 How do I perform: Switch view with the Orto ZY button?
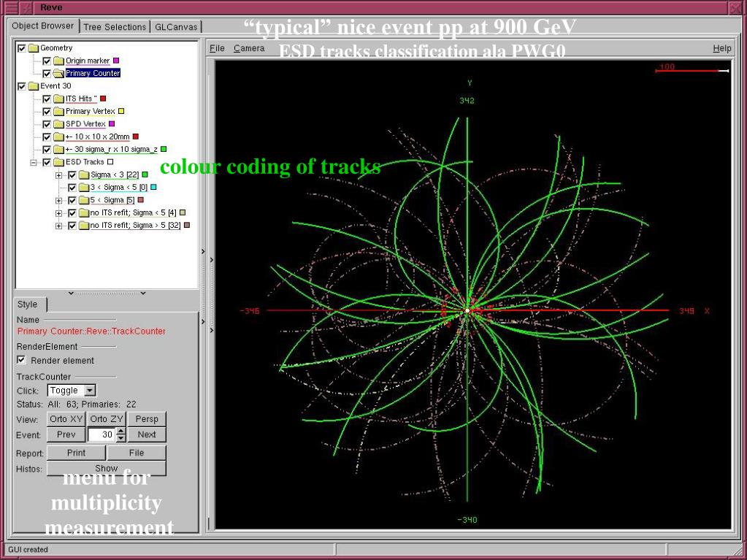[x=106, y=419]
